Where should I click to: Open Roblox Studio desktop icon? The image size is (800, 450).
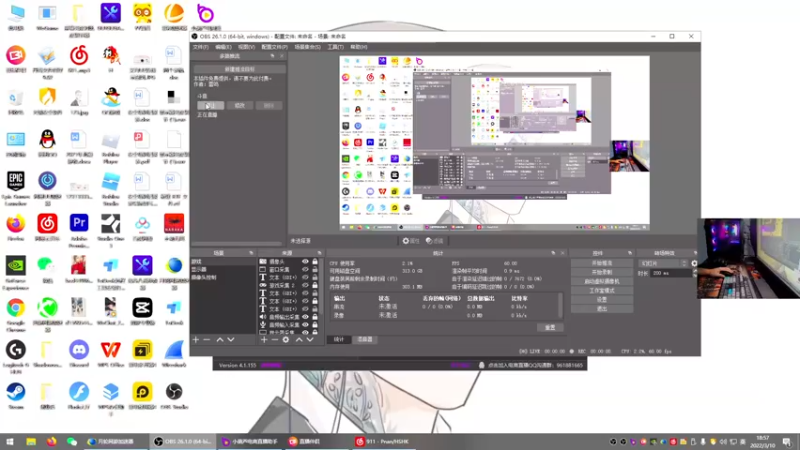pyautogui.click(x=111, y=188)
